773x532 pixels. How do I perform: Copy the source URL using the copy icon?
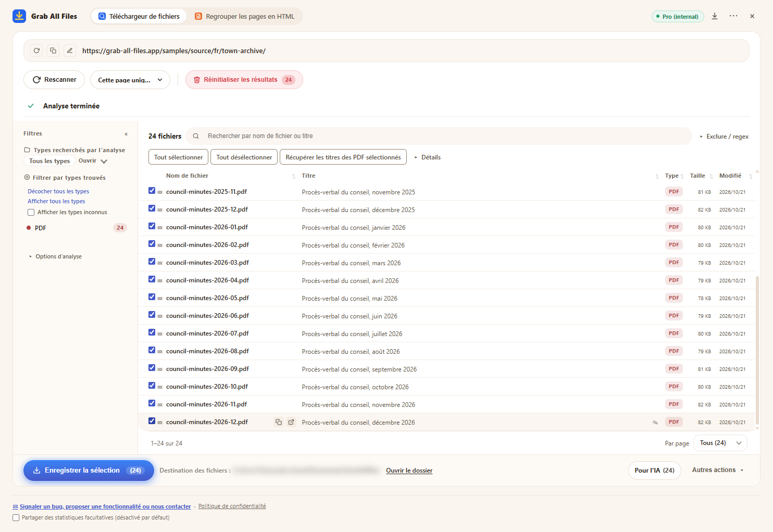click(x=53, y=51)
